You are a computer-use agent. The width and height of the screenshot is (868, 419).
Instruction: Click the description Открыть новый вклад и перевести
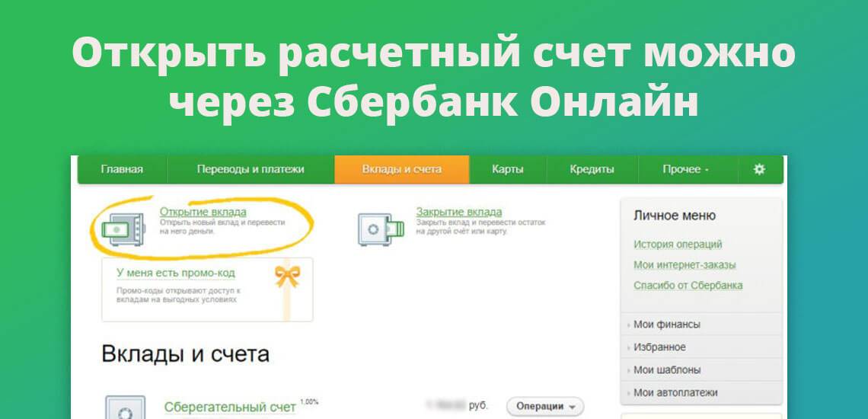click(222, 227)
